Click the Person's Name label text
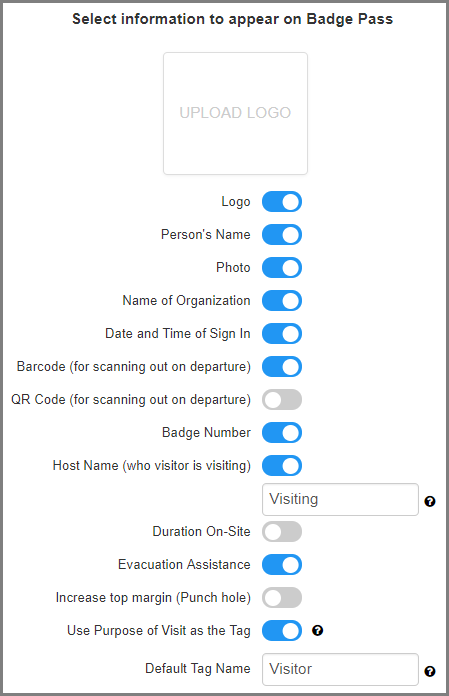The width and height of the screenshot is (449, 696). tap(205, 234)
